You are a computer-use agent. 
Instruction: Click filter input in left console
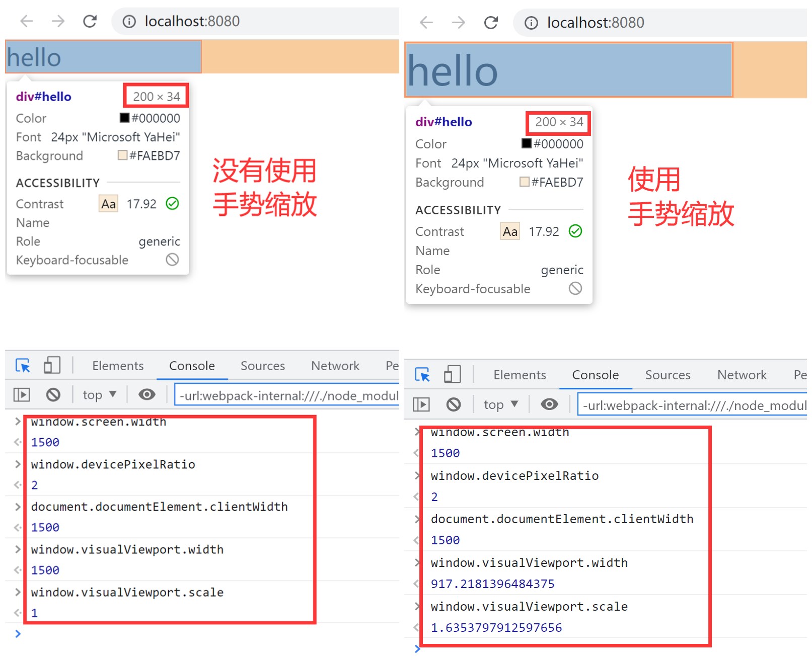[x=287, y=395]
